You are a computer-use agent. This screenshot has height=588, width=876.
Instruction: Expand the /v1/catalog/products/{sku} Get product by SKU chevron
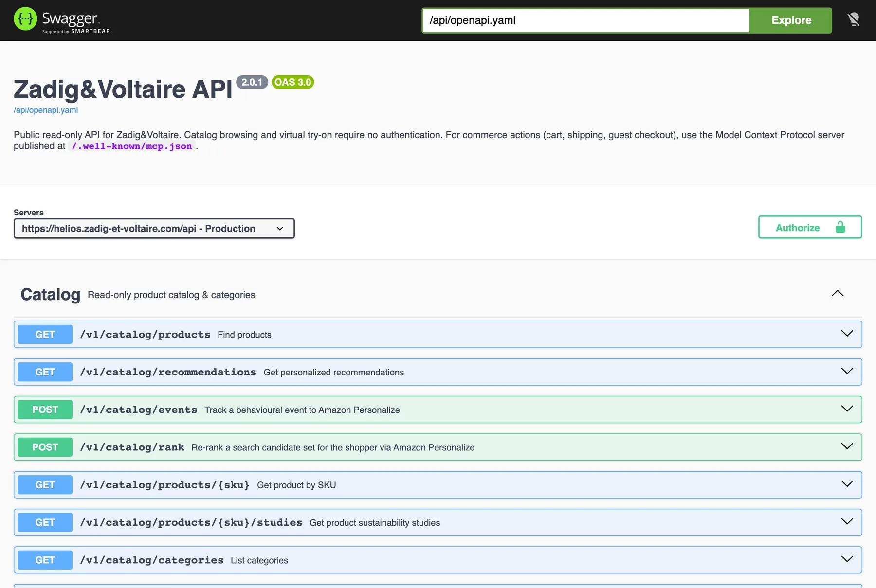tap(847, 484)
